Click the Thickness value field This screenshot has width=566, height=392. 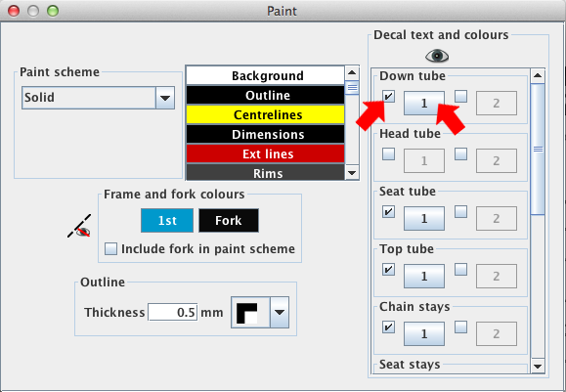pyautogui.click(x=173, y=312)
